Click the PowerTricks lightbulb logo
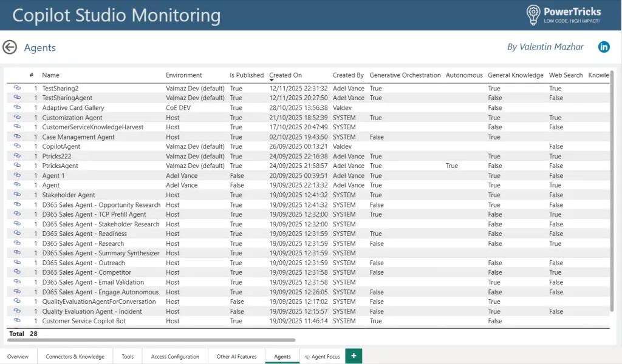This screenshot has height=364, width=622. point(533,15)
